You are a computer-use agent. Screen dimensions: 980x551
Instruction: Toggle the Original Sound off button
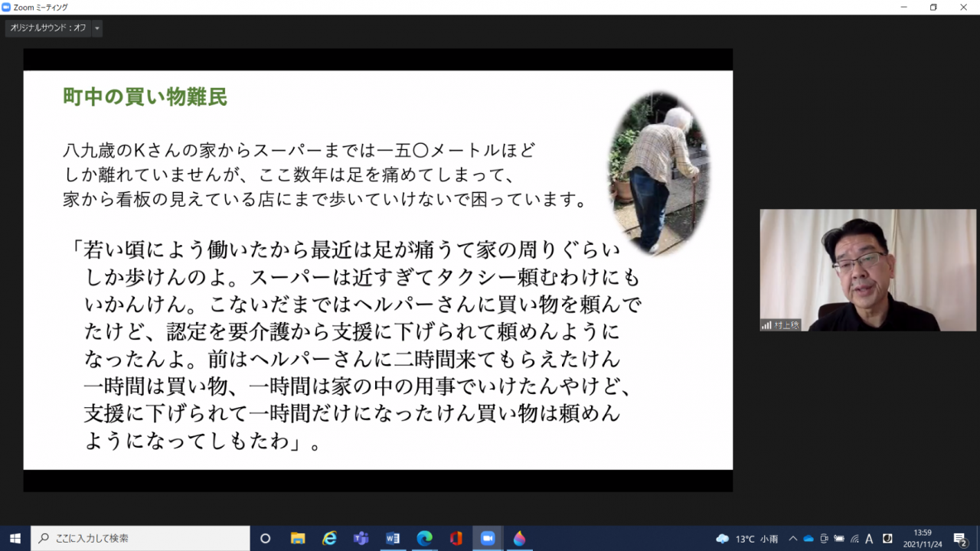click(47, 28)
